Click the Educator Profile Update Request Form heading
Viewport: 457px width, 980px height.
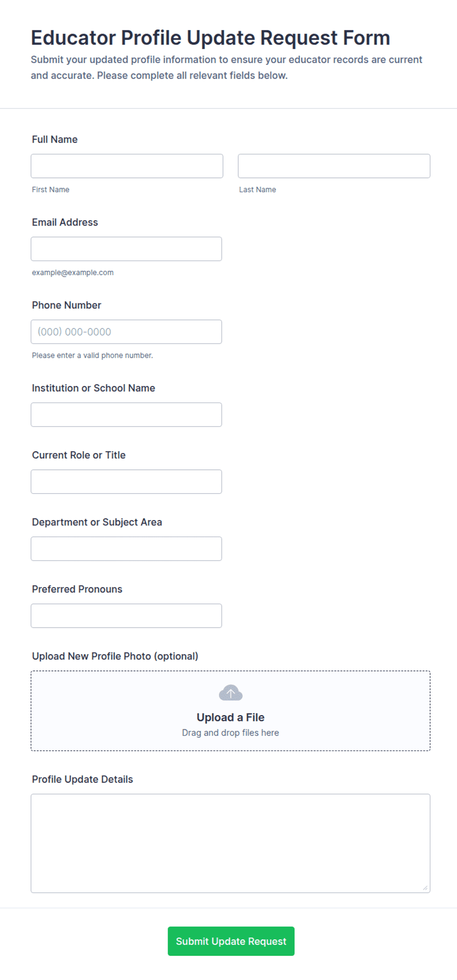tap(210, 38)
